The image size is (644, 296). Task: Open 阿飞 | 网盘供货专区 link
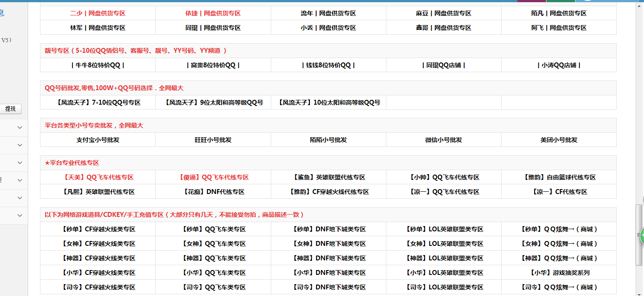point(559,28)
